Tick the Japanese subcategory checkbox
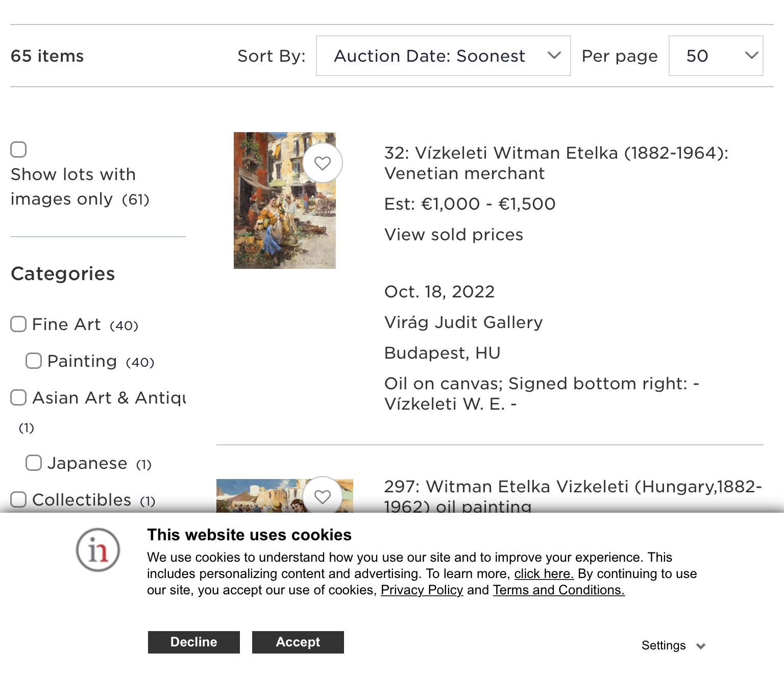The height and width of the screenshot is (677, 784). [x=34, y=463]
